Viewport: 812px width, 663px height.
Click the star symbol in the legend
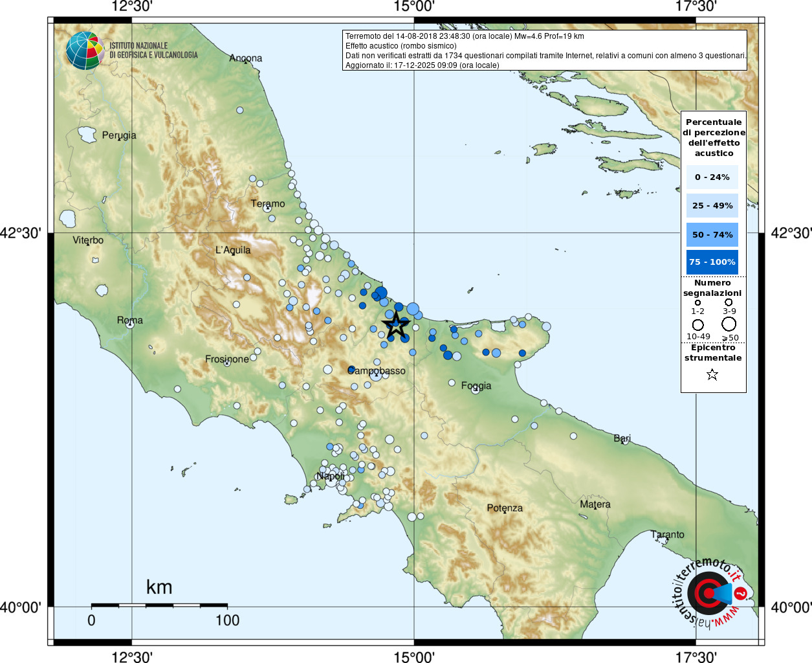[712, 374]
